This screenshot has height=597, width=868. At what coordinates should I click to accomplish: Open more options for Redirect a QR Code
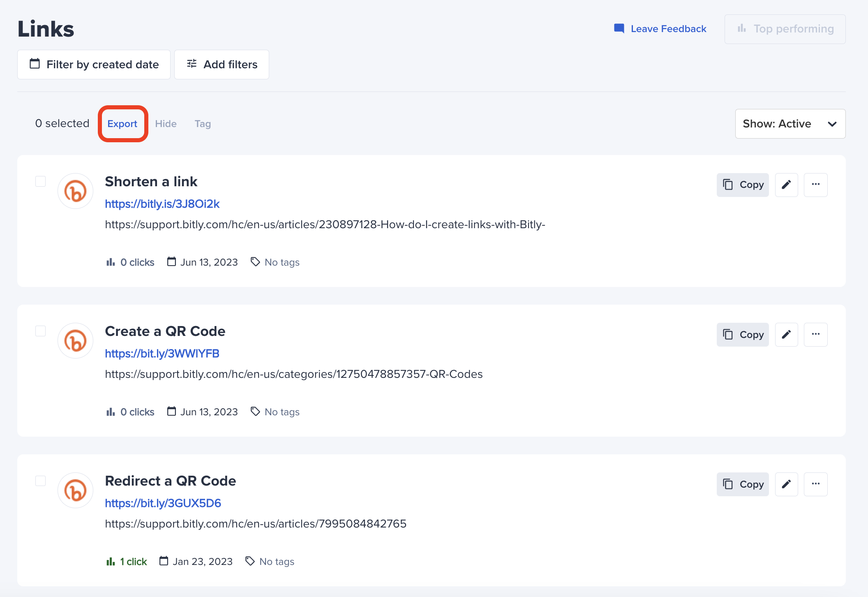click(x=816, y=484)
